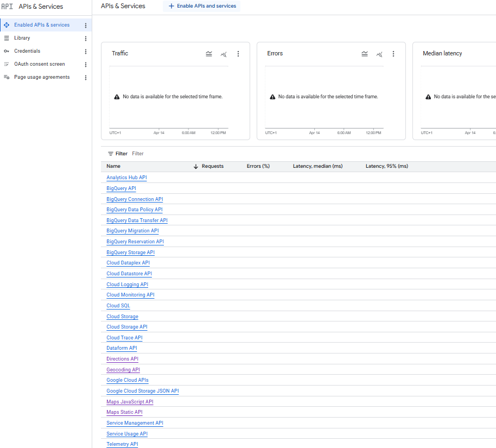Open the Cloud Storage API link

127,327
